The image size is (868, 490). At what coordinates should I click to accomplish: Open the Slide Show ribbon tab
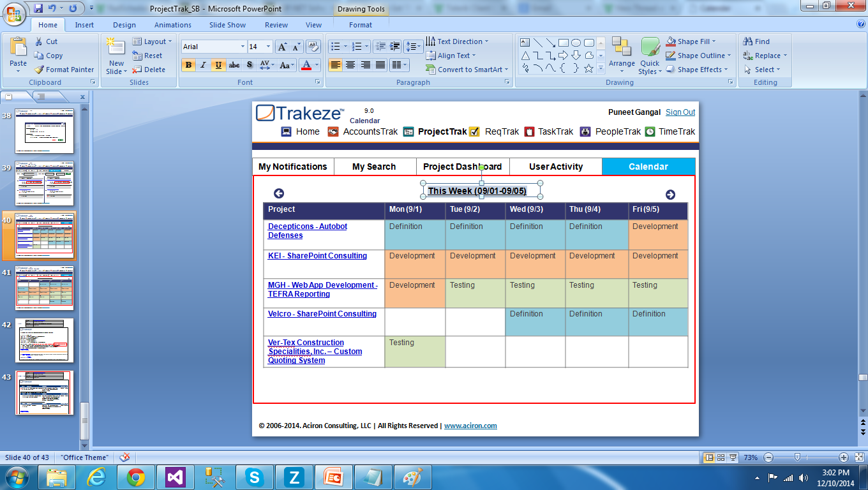[228, 25]
